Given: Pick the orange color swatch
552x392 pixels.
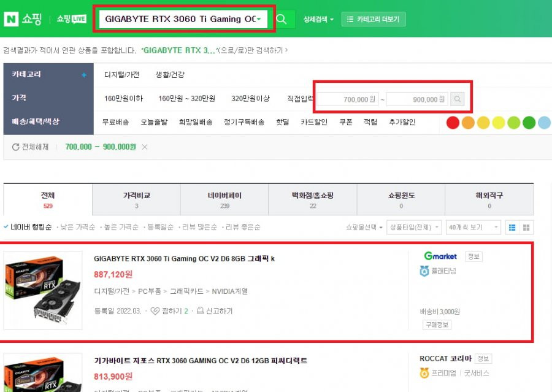Looking at the screenshot, I should [468, 123].
